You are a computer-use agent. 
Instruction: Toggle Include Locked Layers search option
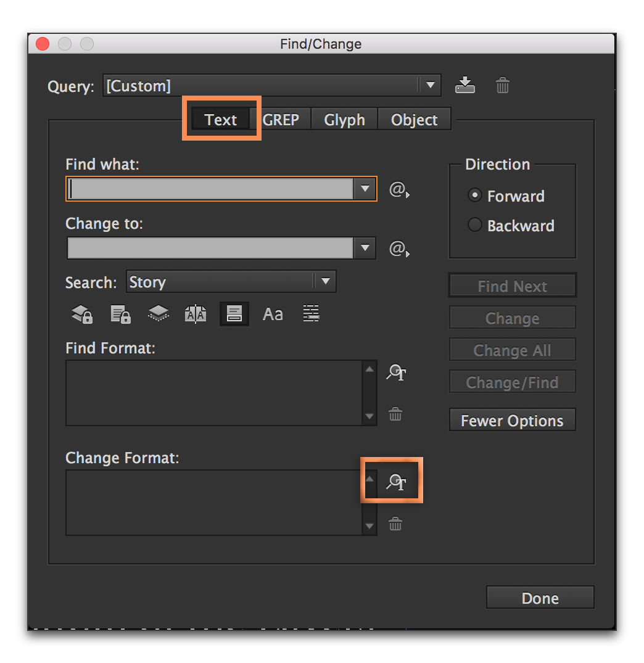tap(82, 313)
